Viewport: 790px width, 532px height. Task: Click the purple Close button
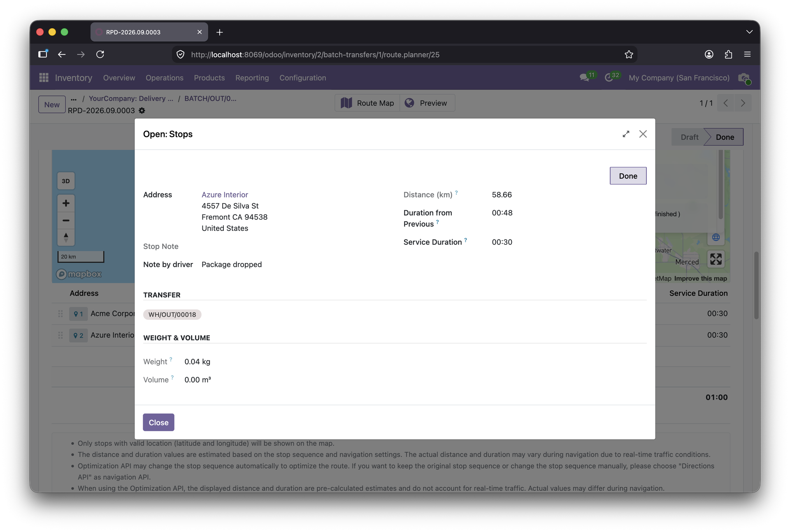click(158, 423)
